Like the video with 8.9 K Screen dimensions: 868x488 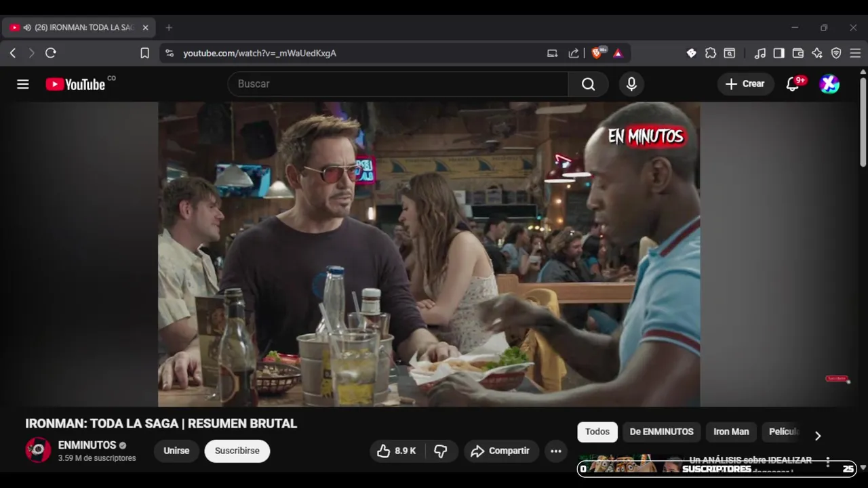[x=397, y=451]
